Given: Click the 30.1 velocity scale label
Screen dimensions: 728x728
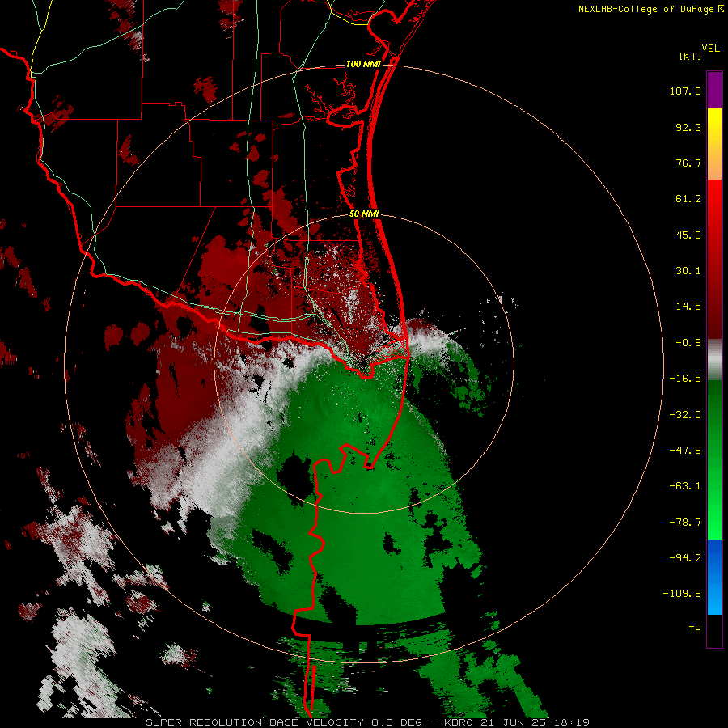Looking at the screenshot, I should pyautogui.click(x=688, y=271).
